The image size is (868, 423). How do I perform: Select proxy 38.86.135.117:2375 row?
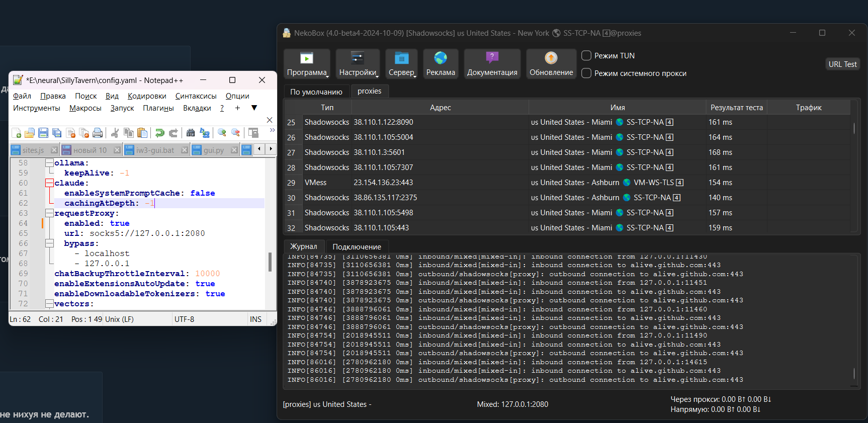[567, 198]
